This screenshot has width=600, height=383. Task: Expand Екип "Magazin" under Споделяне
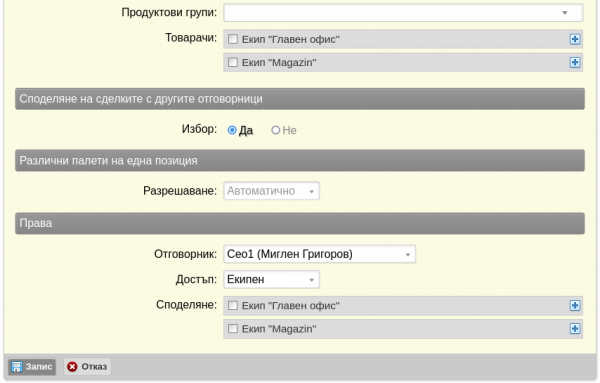point(574,329)
